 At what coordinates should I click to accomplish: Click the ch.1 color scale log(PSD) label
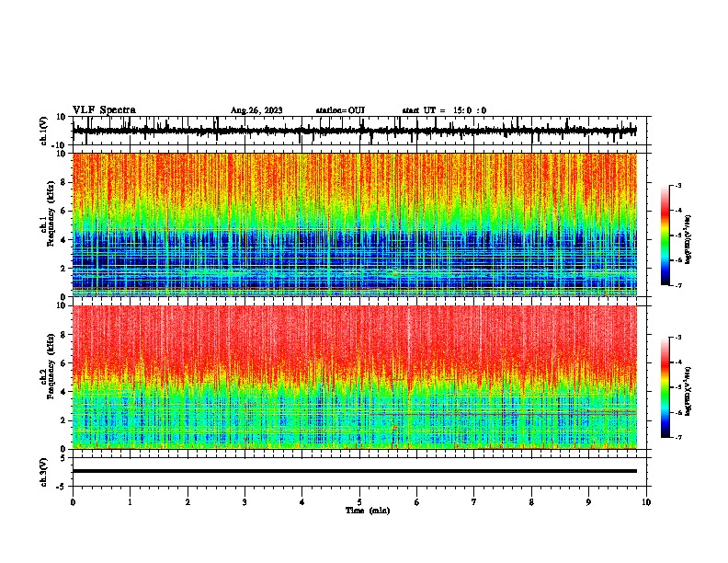click(x=688, y=239)
